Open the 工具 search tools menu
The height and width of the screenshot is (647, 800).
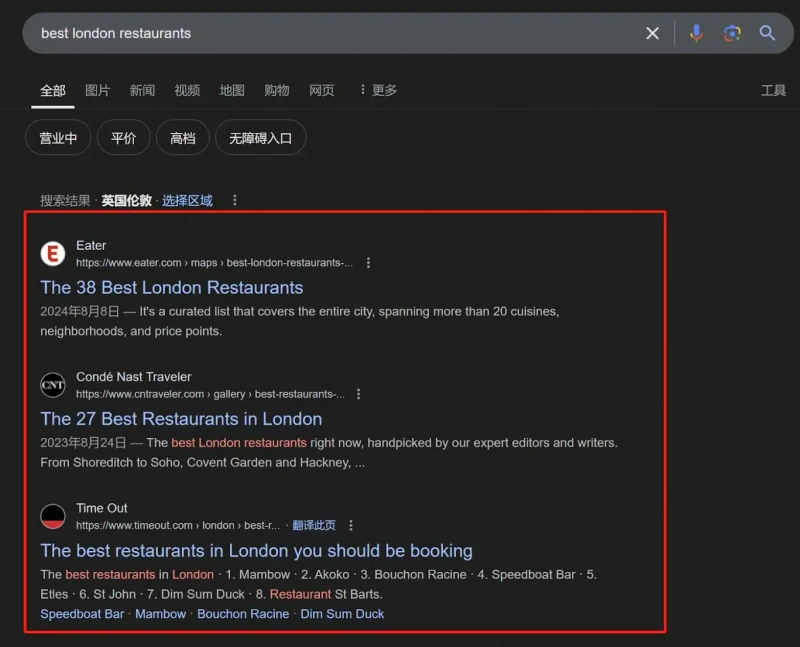[x=773, y=91]
